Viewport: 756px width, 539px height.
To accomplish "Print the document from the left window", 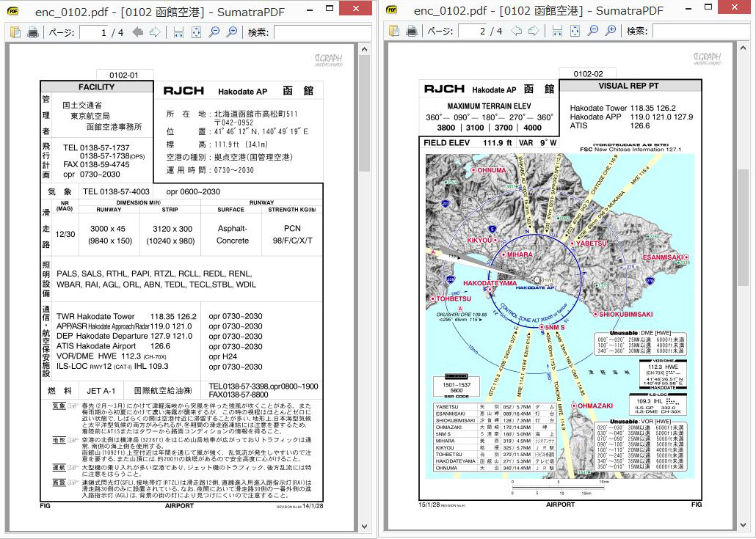I will click(33, 32).
